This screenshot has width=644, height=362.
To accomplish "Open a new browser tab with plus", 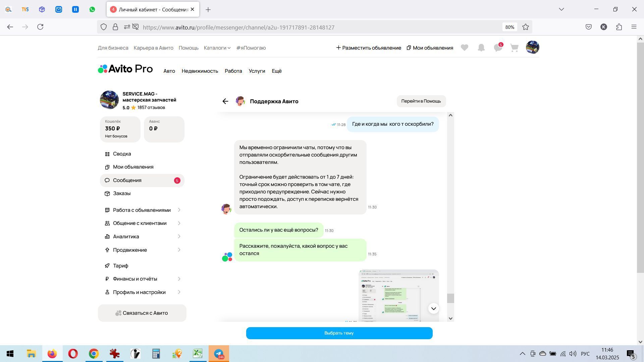I will (208, 10).
